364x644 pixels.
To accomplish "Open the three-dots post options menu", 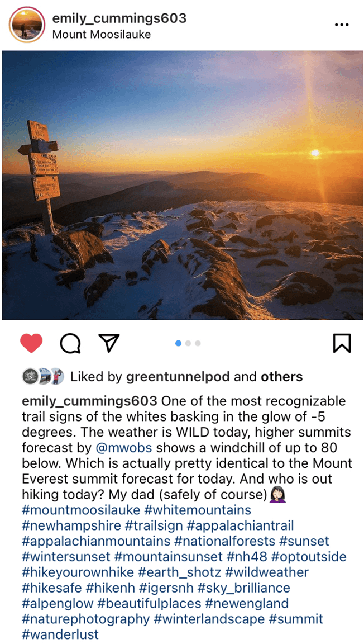I will pos(342,25).
